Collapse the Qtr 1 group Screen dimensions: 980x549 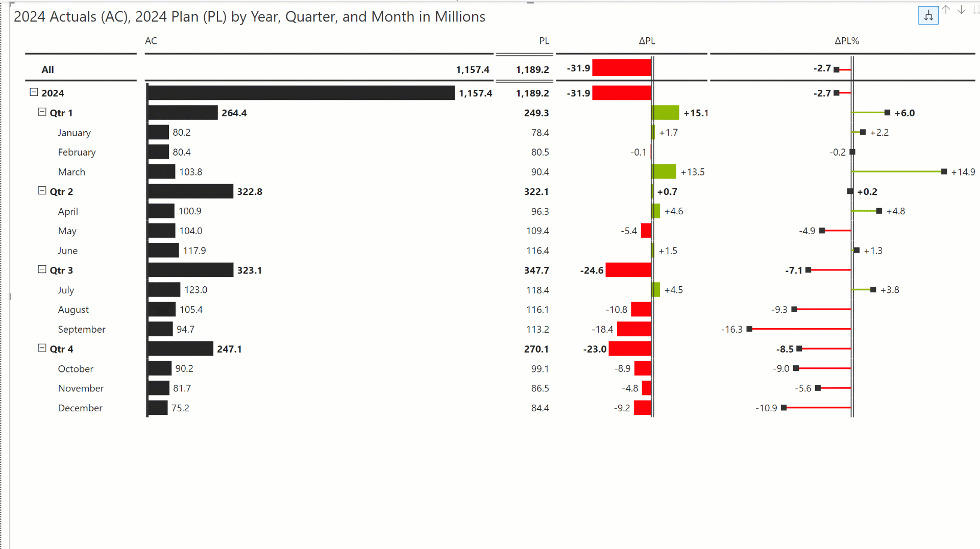pyautogui.click(x=42, y=112)
